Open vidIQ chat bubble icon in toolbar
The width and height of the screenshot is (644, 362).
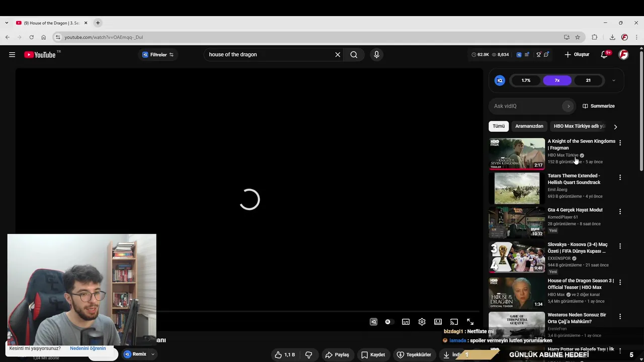tap(546, 55)
